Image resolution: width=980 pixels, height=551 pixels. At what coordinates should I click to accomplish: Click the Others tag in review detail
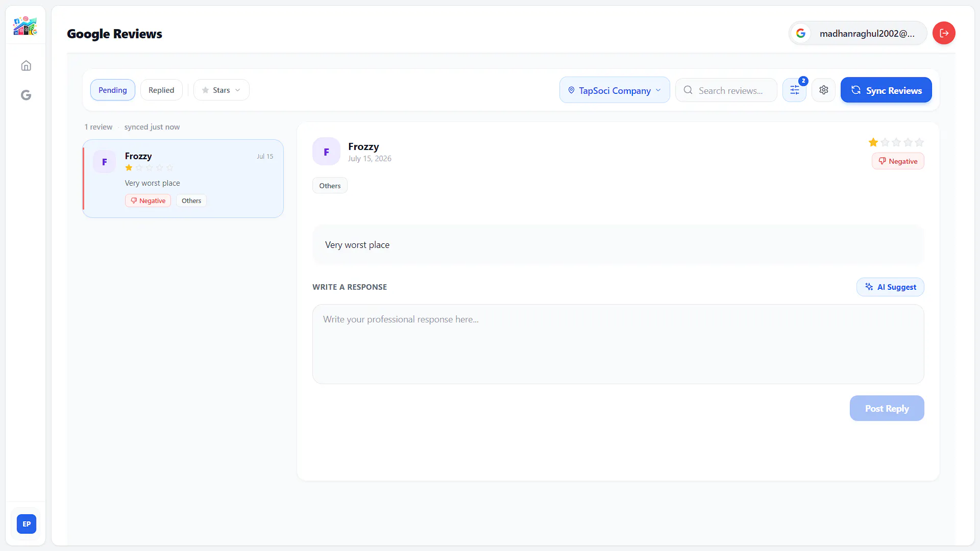[330, 186]
